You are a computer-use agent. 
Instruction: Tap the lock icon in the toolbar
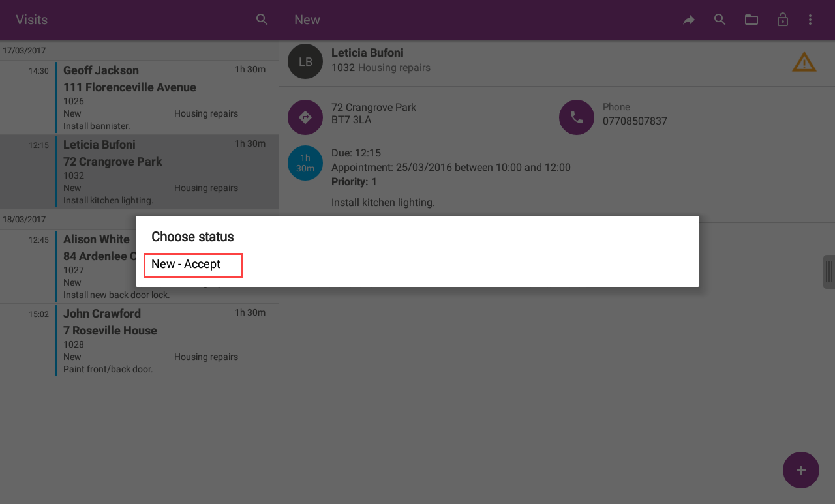click(783, 20)
